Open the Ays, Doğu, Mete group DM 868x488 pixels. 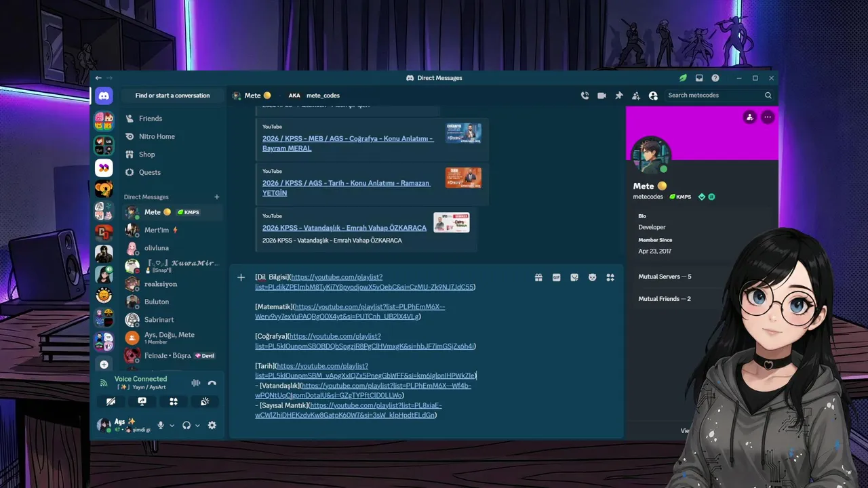(173, 338)
